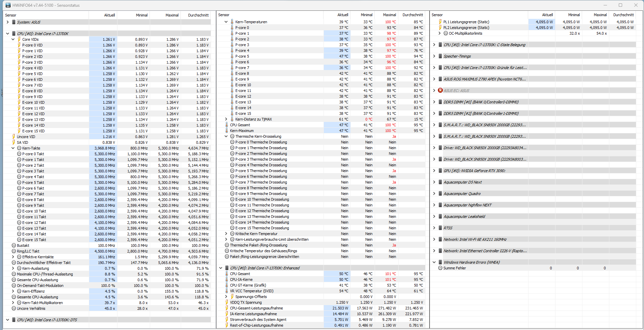Click the icon beside Network: Intel Wi-Fi 6E AX211 160MHz
The height and width of the screenshot is (330, 644).
pos(440,239)
